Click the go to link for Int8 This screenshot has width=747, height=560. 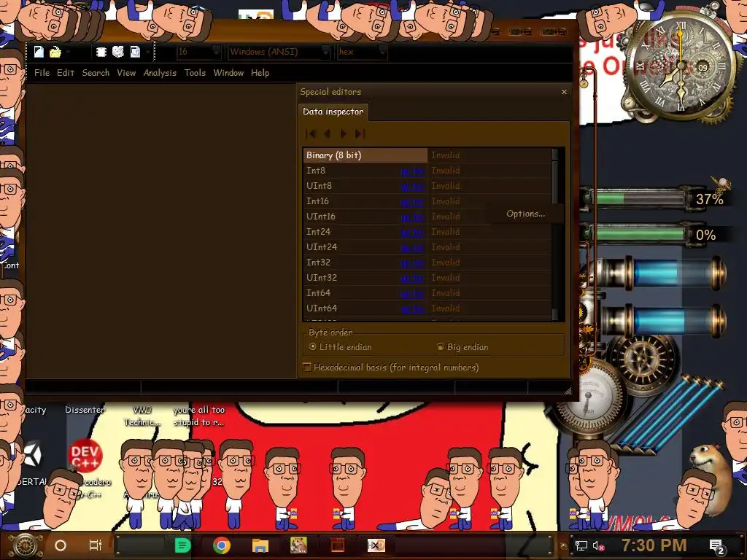point(412,171)
